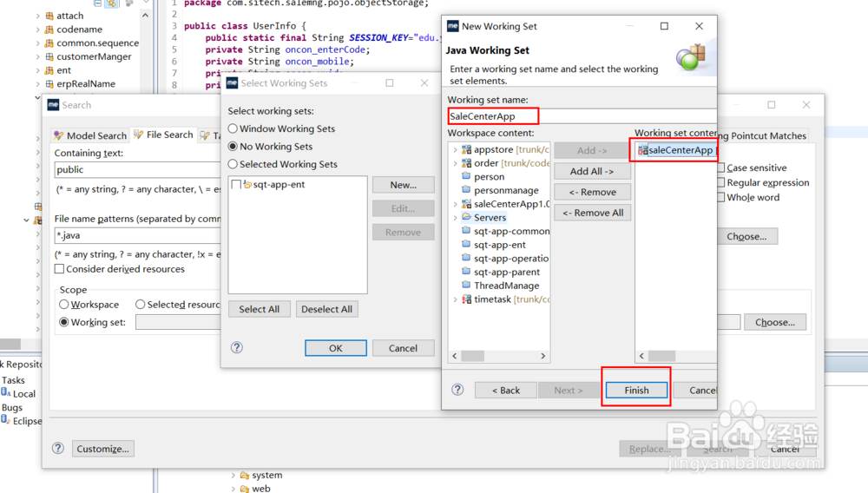Select Selected resources scope radio
868x493 pixels.
point(141,305)
